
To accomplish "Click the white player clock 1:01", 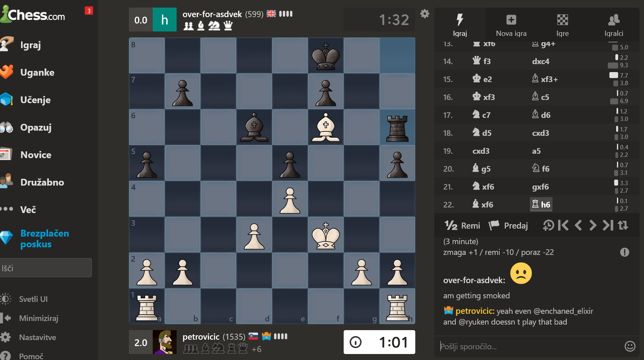I will click(379, 342).
